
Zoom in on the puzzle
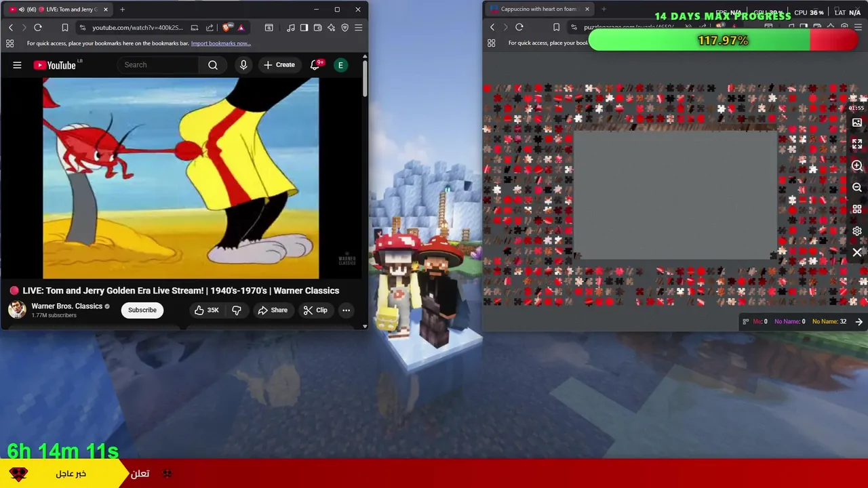pyautogui.click(x=857, y=166)
